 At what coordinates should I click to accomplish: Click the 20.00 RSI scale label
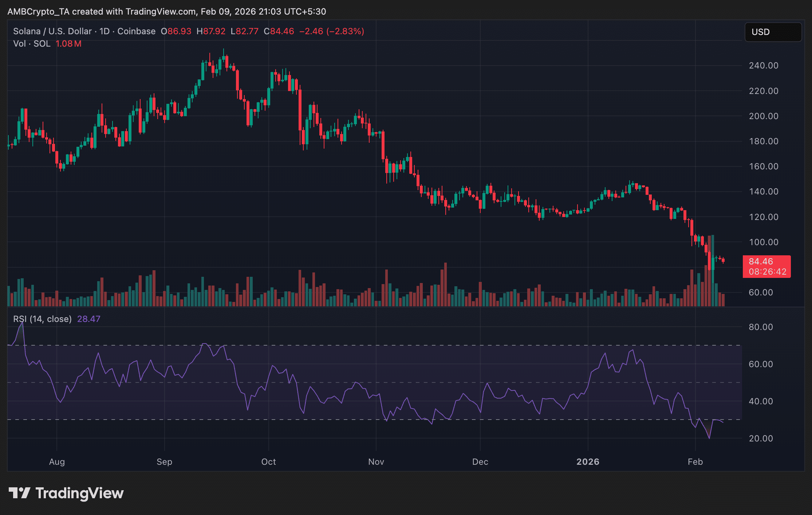[x=760, y=439]
